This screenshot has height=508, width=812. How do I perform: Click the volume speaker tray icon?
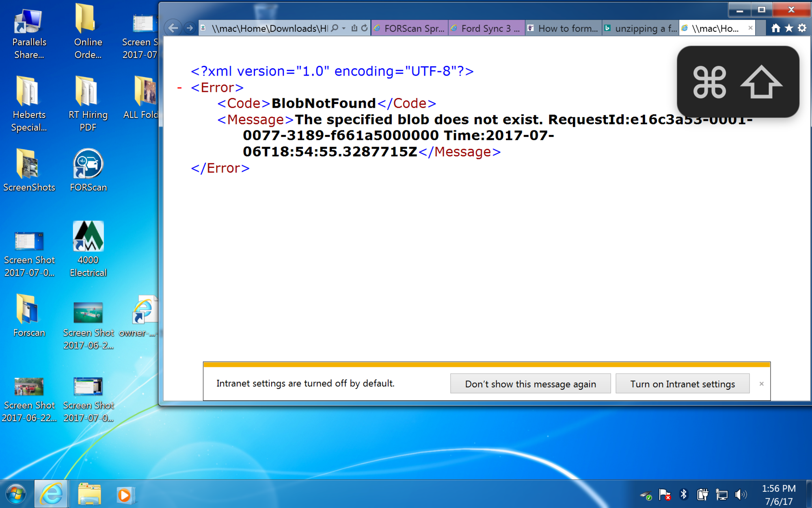(741, 494)
